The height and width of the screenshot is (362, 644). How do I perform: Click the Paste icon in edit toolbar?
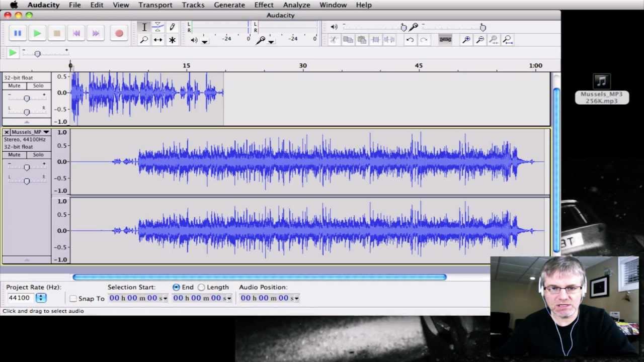pyautogui.click(x=361, y=40)
